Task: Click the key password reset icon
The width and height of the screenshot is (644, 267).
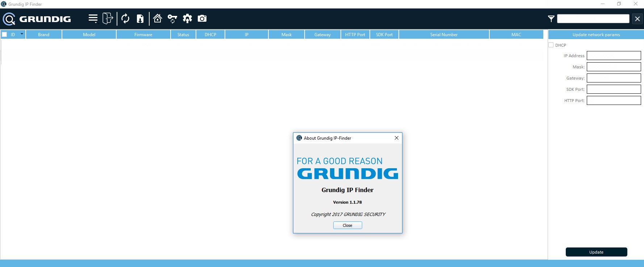Action: click(x=172, y=18)
